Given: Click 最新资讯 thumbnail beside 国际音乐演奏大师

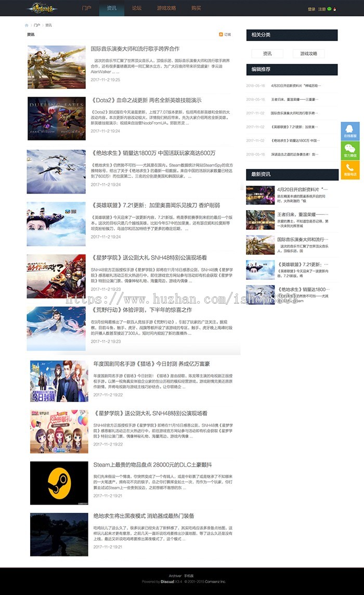Looking at the screenshot, I should [x=260, y=245].
